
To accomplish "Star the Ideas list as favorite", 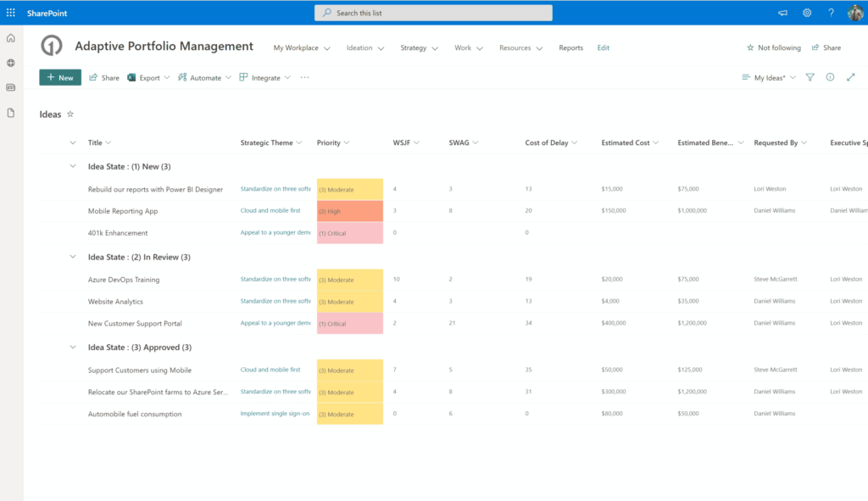I will tap(69, 113).
